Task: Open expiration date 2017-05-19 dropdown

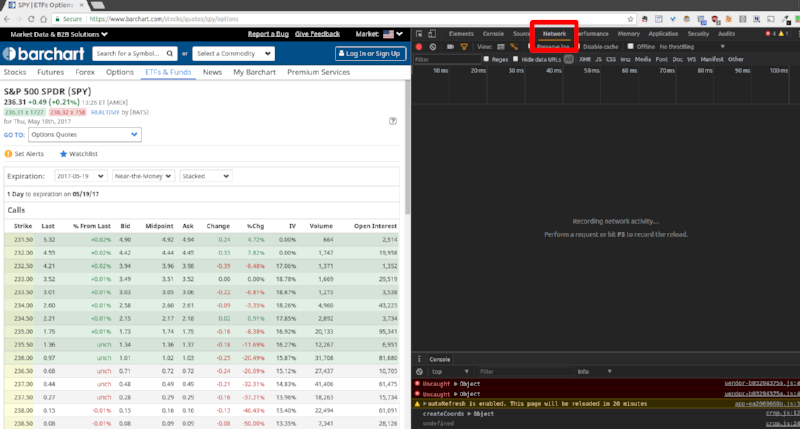Action: (x=80, y=176)
